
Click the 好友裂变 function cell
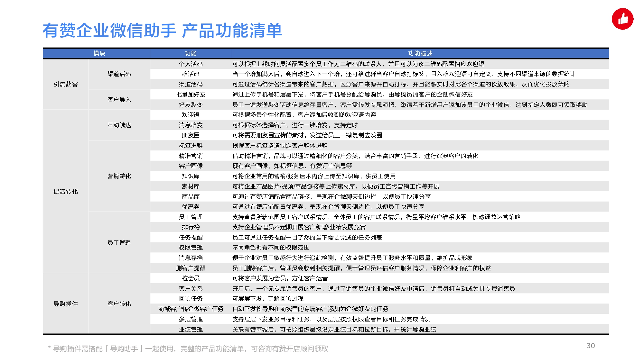[191, 105]
